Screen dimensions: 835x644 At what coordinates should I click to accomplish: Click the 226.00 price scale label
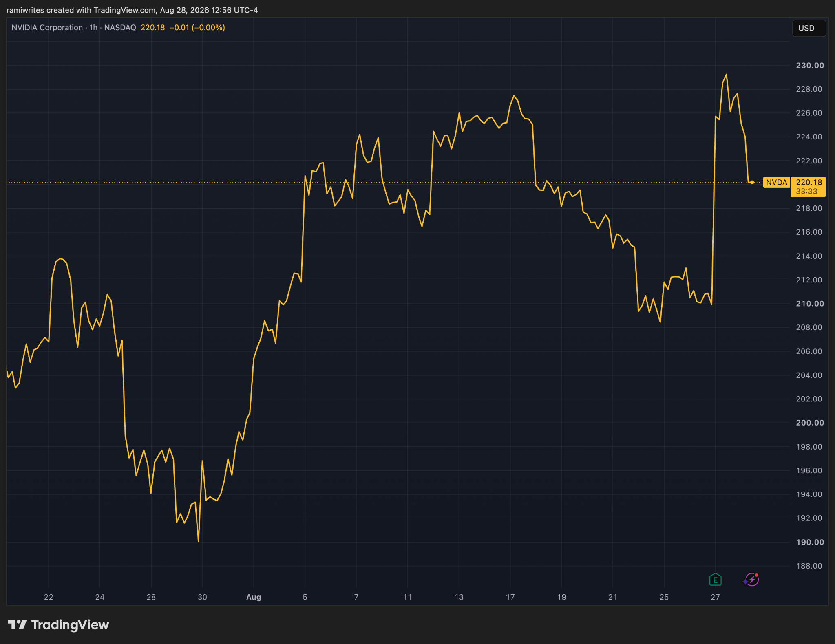point(809,113)
